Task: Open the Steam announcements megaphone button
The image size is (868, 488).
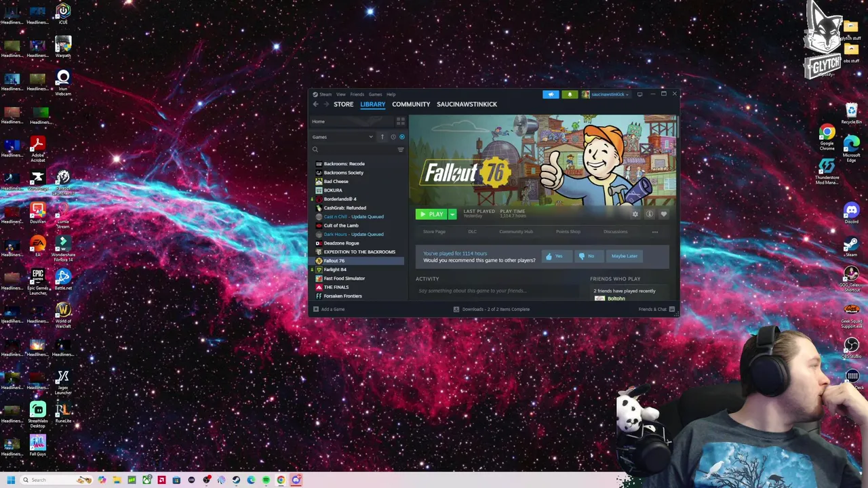Action: coord(551,94)
